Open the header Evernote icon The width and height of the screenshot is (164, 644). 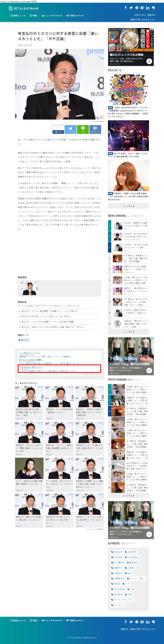pos(153,8)
